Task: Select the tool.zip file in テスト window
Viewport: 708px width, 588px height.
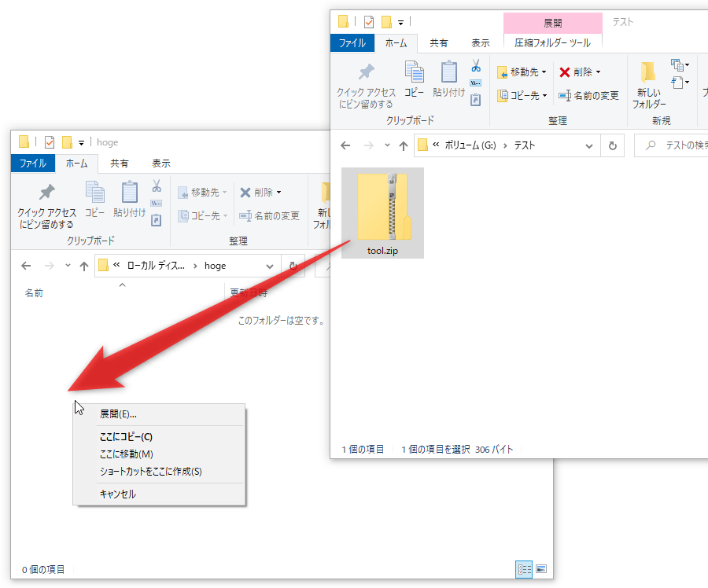Action: 382,212
